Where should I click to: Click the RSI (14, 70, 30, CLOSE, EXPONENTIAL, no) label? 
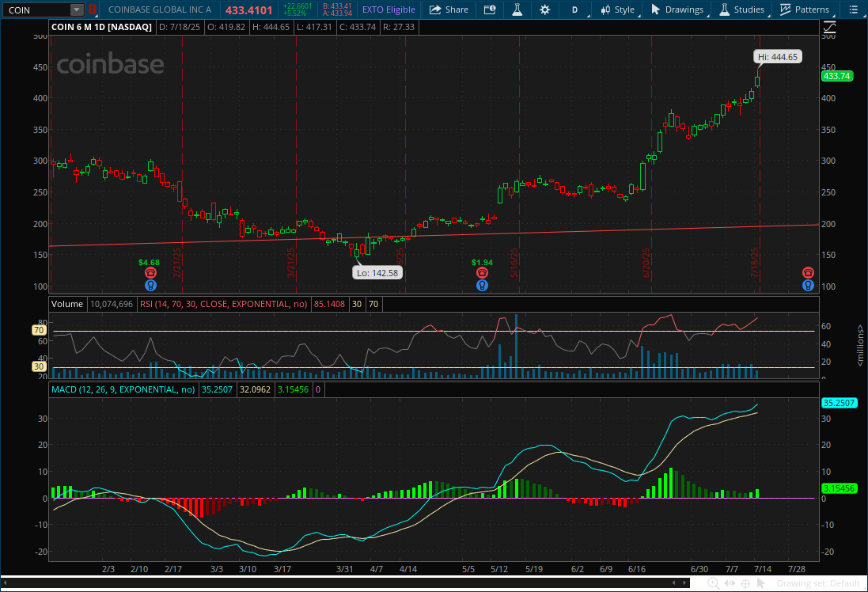click(224, 303)
